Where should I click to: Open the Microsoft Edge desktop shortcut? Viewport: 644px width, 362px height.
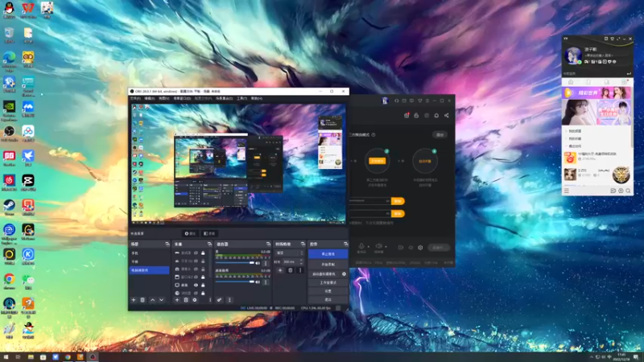pos(9,61)
